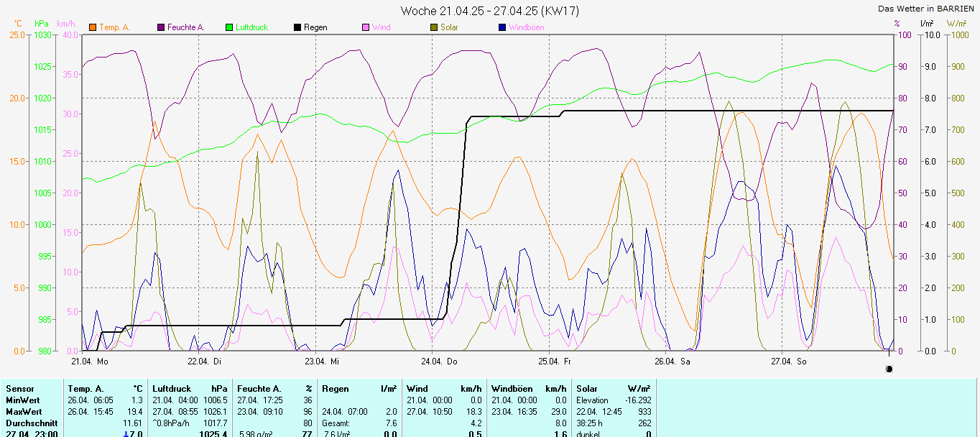980x437 pixels.
Task: Click the purple Feuchte A. legend square
Action: point(161,27)
